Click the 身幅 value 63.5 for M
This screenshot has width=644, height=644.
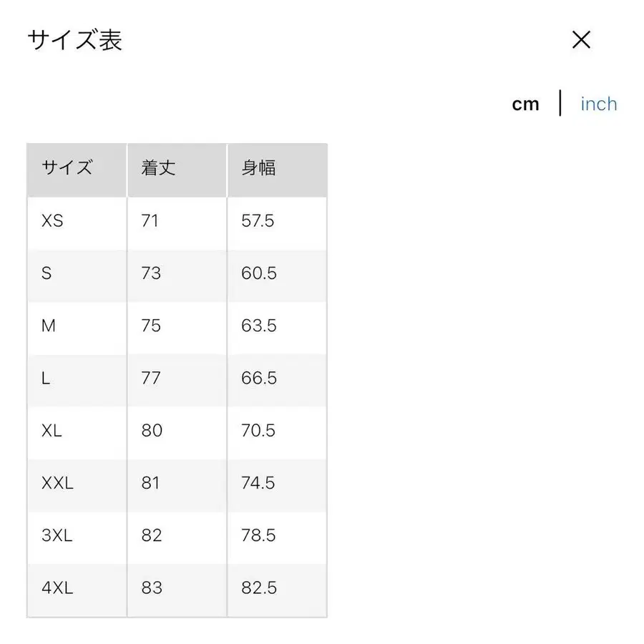(258, 326)
